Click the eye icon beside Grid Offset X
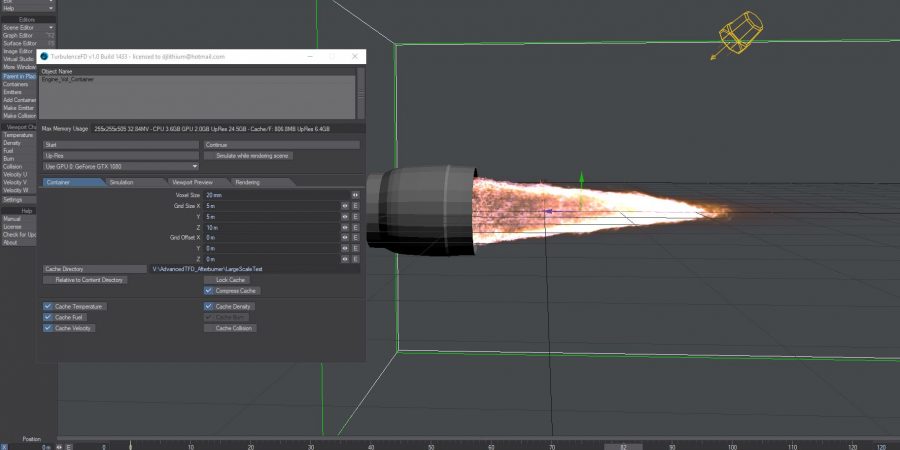The image size is (900, 450). [345, 238]
